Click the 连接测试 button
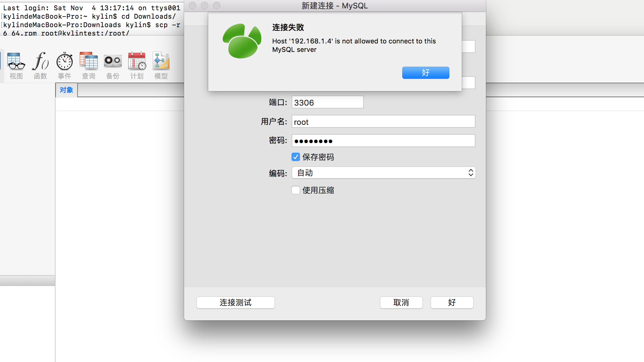The width and height of the screenshot is (644, 362). [236, 303]
